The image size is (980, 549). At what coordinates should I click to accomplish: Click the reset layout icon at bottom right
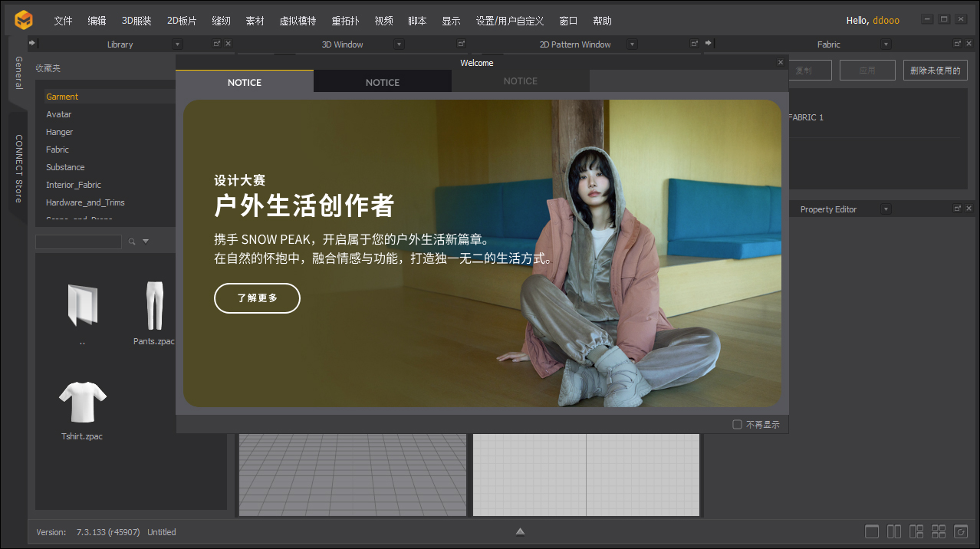(x=960, y=531)
